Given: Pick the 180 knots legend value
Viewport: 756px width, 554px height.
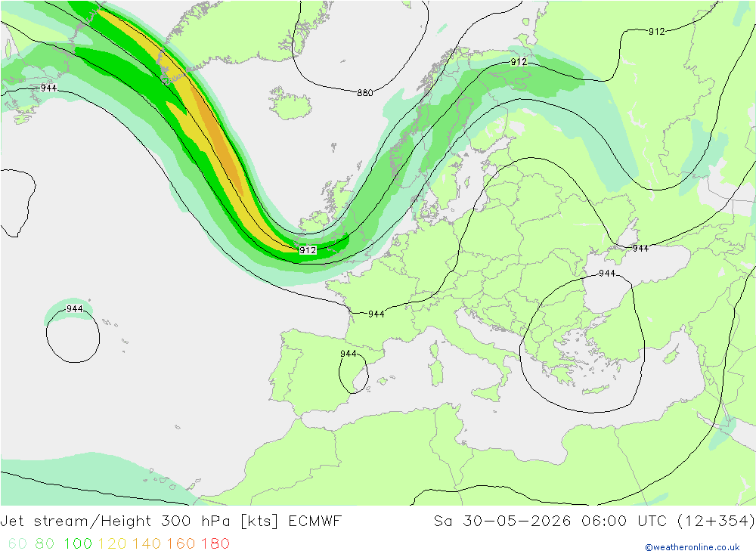Looking at the screenshot, I should click(x=215, y=543).
